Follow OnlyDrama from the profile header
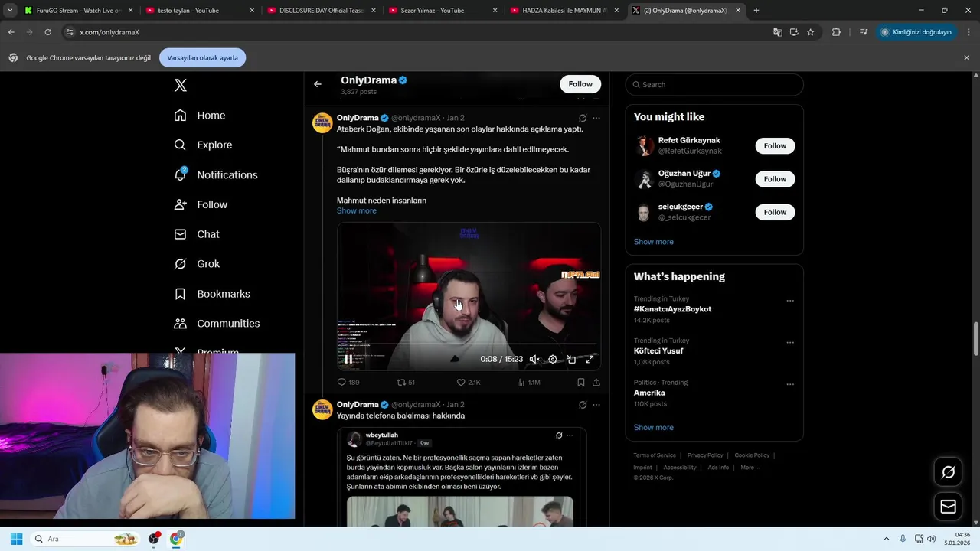 click(580, 84)
